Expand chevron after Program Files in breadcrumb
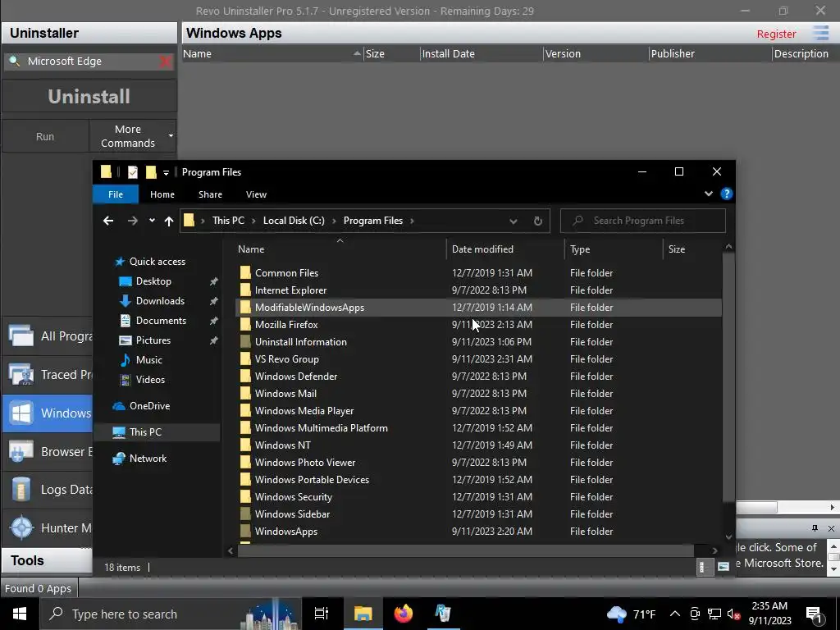This screenshot has height=630, width=840. (x=412, y=221)
